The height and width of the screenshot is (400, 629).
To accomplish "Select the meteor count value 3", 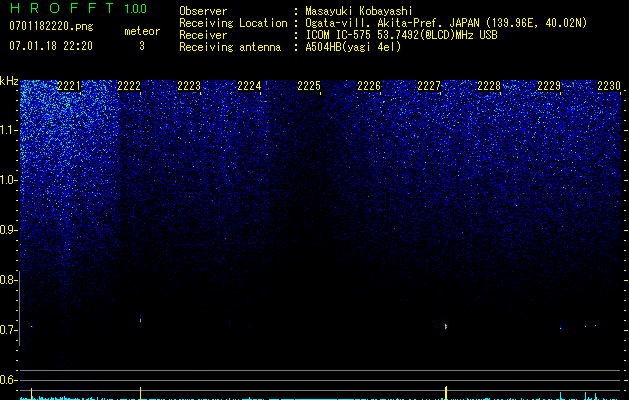I will click(x=142, y=46).
